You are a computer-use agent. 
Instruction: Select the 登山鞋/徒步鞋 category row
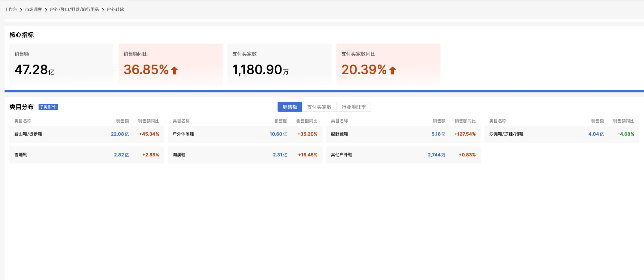[87, 134]
